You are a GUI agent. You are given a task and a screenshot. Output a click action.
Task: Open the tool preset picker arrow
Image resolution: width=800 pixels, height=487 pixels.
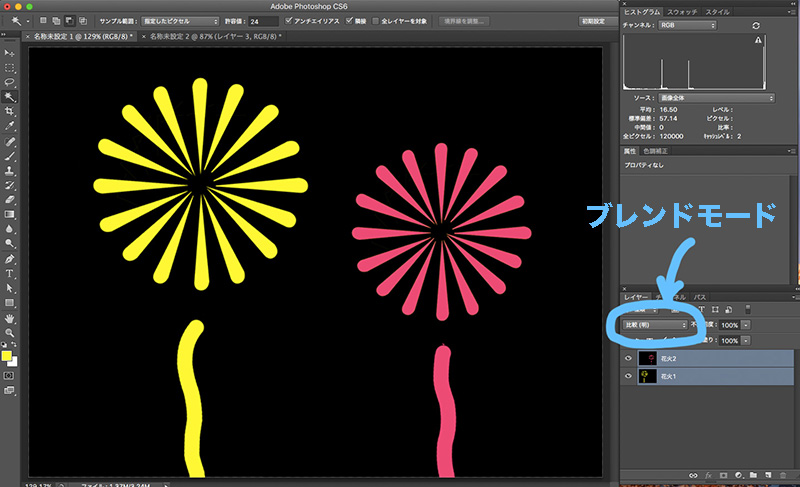tap(28, 21)
